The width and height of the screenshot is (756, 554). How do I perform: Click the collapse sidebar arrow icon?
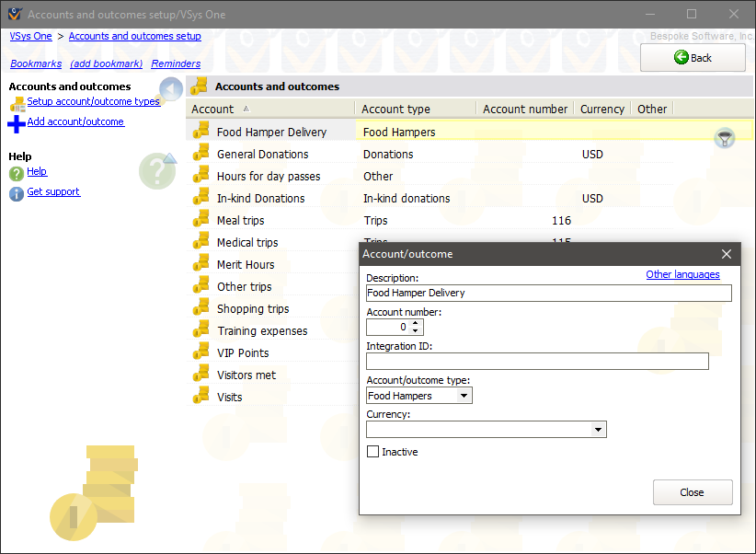(170, 90)
